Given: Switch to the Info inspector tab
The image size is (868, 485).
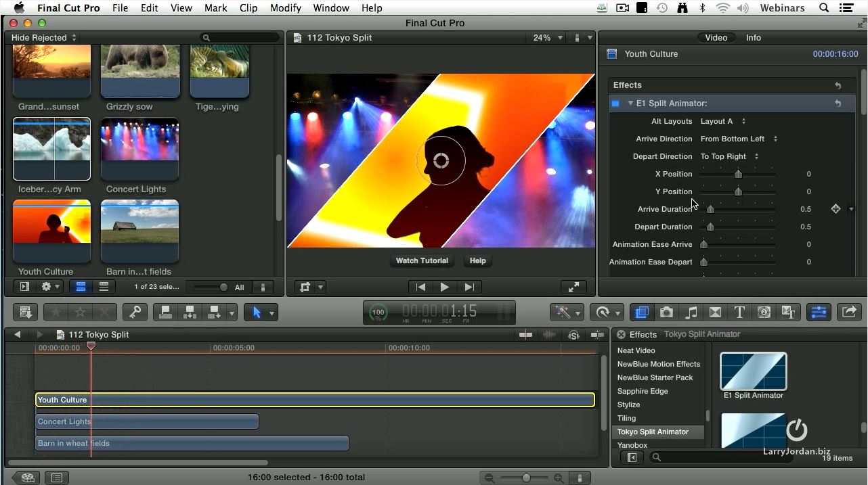Looking at the screenshot, I should click(754, 38).
